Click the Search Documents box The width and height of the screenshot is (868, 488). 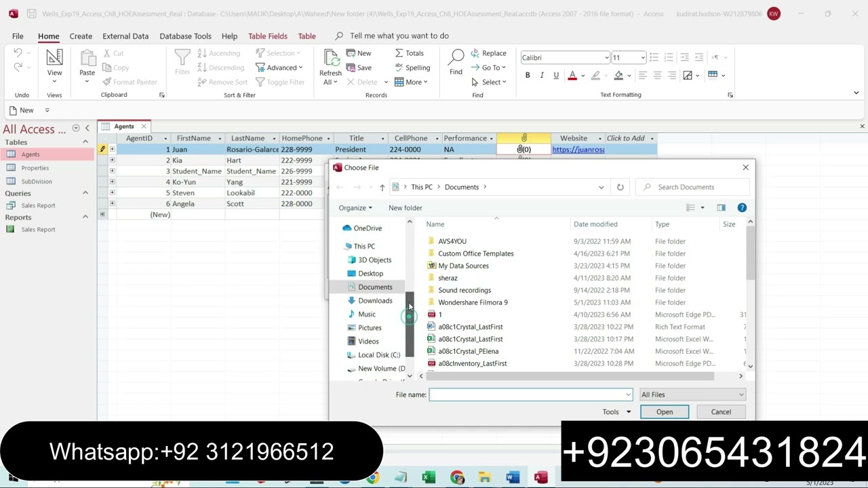693,187
